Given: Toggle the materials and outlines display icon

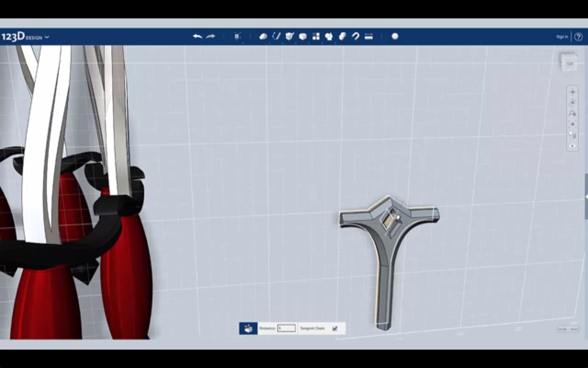Looking at the screenshot, I should tap(572, 135).
